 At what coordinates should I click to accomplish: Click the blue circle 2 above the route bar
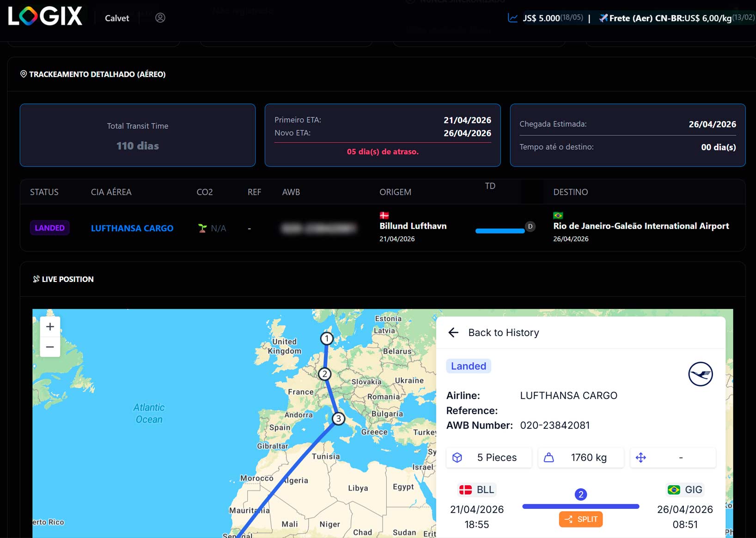581,495
